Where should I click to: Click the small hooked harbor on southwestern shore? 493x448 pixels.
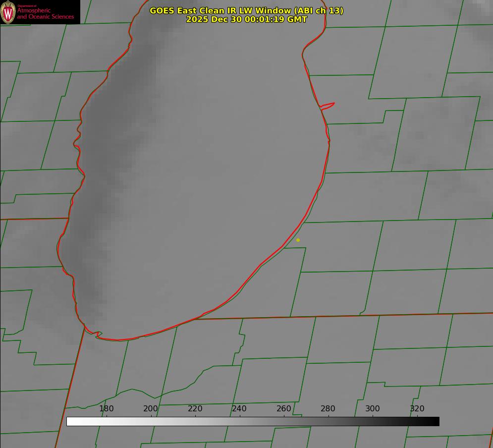click(99, 334)
